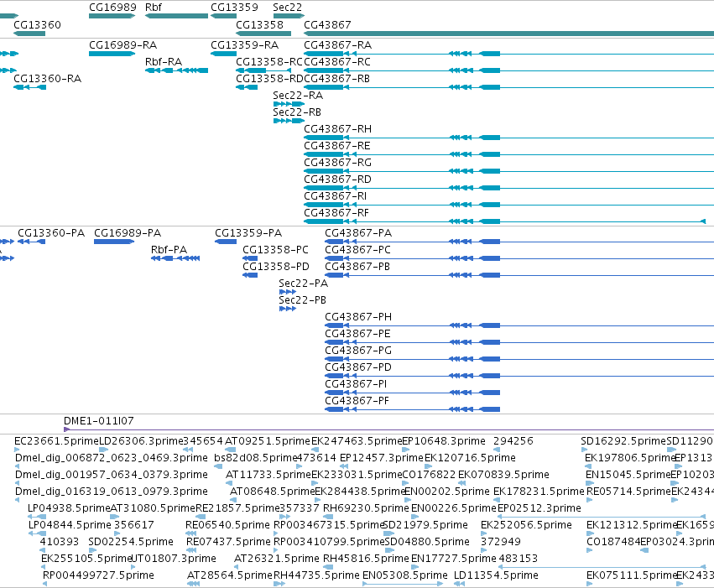Select transcript label CG43867-RC
This screenshot has height=588, width=714.
click(x=337, y=62)
